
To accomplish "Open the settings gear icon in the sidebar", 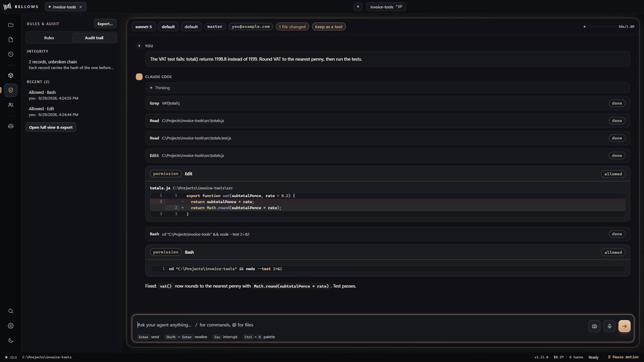I will coord(11,326).
